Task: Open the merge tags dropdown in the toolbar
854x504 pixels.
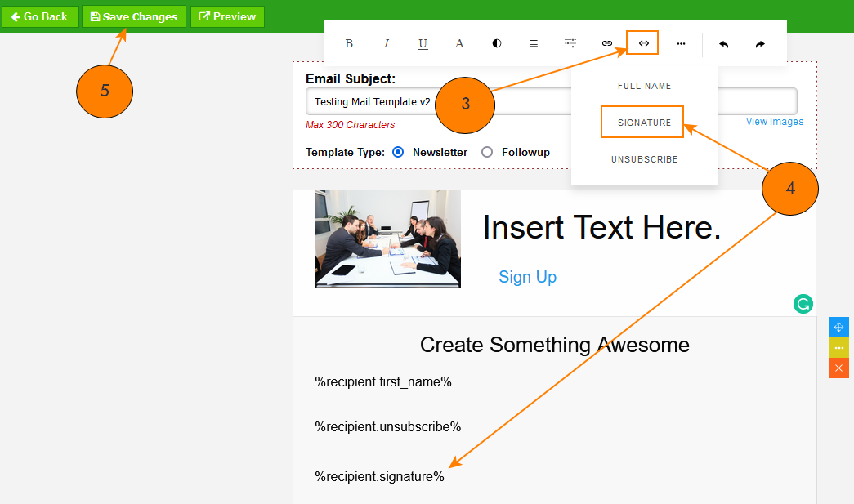Action: [x=643, y=43]
